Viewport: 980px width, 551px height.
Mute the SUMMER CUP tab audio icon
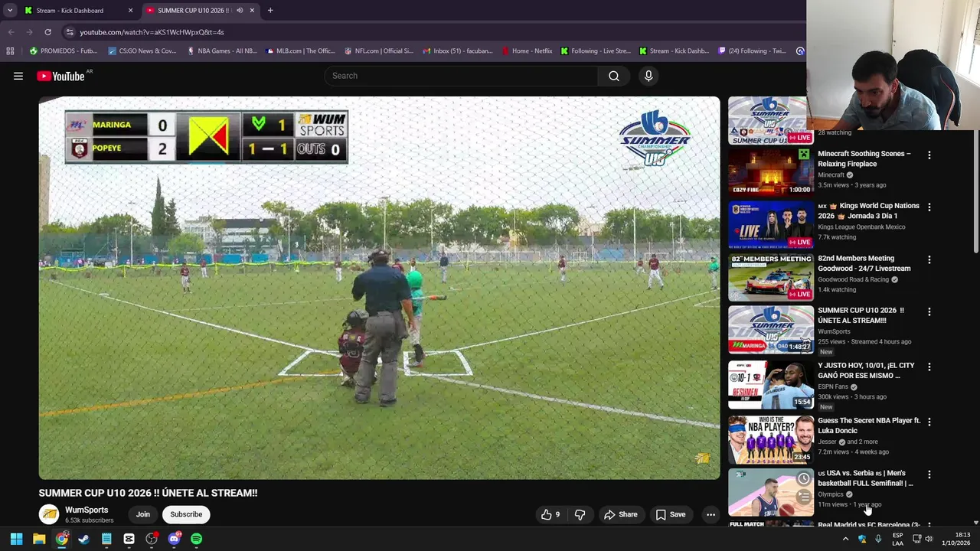[240, 11]
